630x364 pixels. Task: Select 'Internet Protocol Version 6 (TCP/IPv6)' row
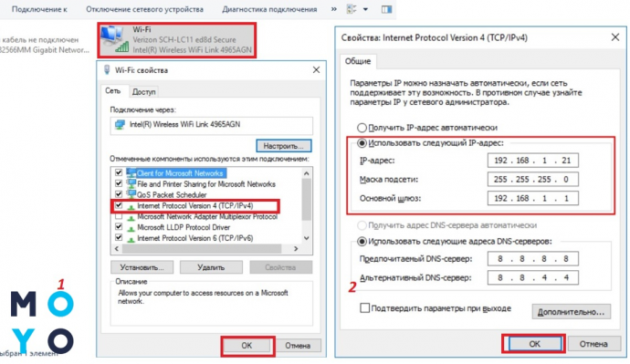[194, 238]
